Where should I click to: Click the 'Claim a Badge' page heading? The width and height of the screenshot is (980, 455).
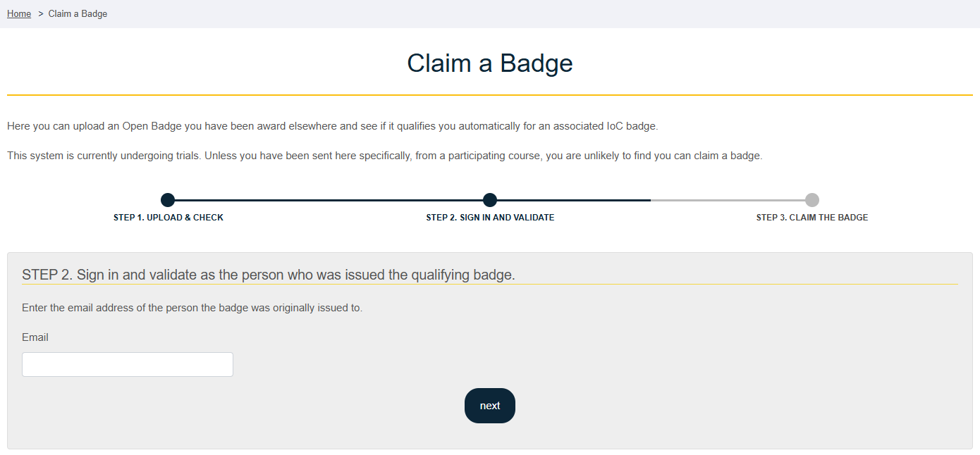[490, 63]
